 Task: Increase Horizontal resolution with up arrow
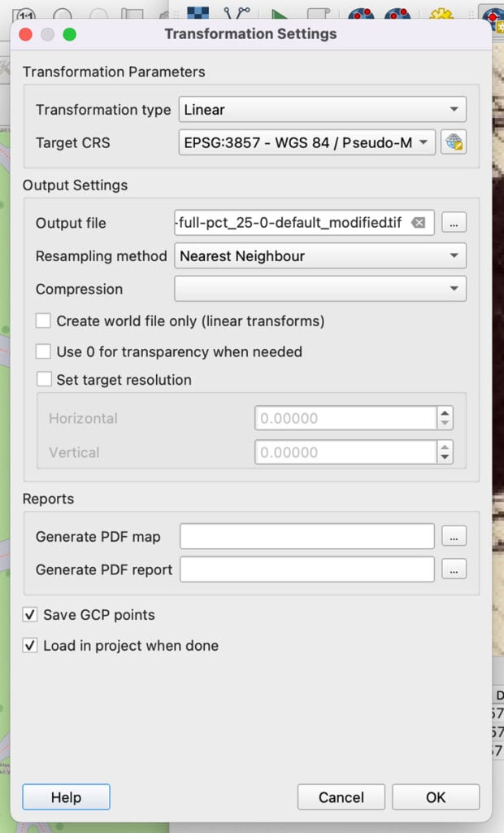click(445, 412)
